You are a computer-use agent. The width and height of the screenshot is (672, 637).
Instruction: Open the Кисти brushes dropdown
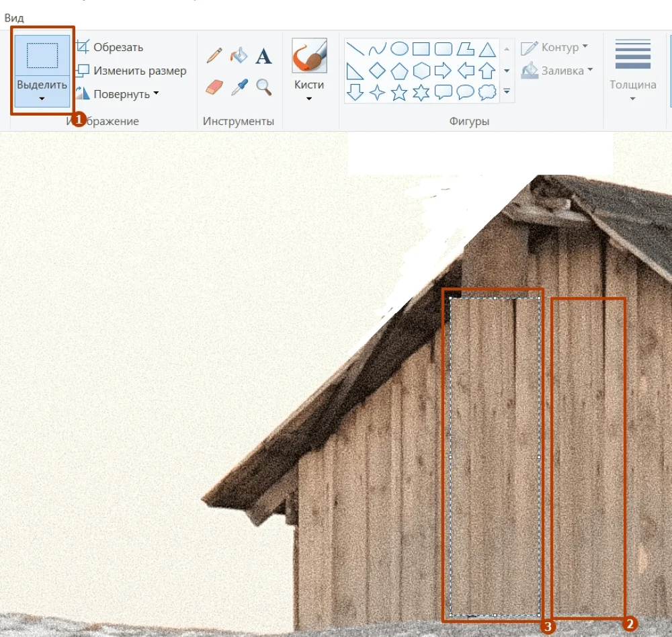pos(309,99)
